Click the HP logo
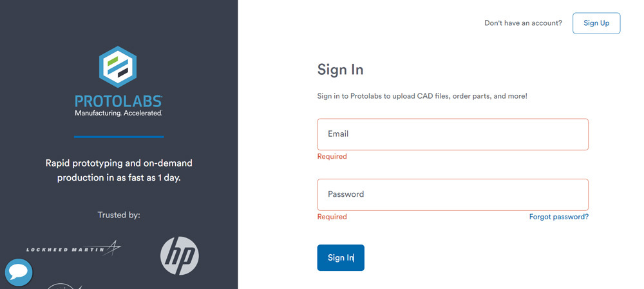 click(x=179, y=255)
